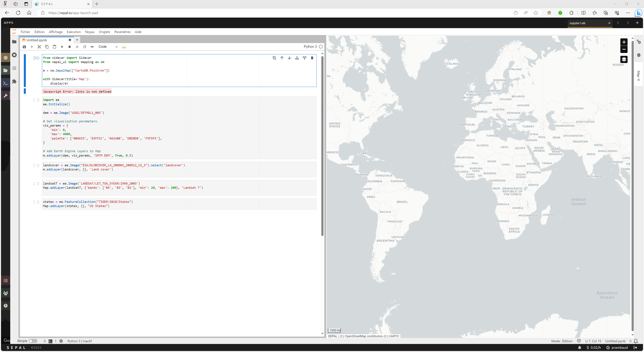This screenshot has width=644, height=352.
Task: Select the Untitled.ipynb notebook tab
Action: click(37, 40)
